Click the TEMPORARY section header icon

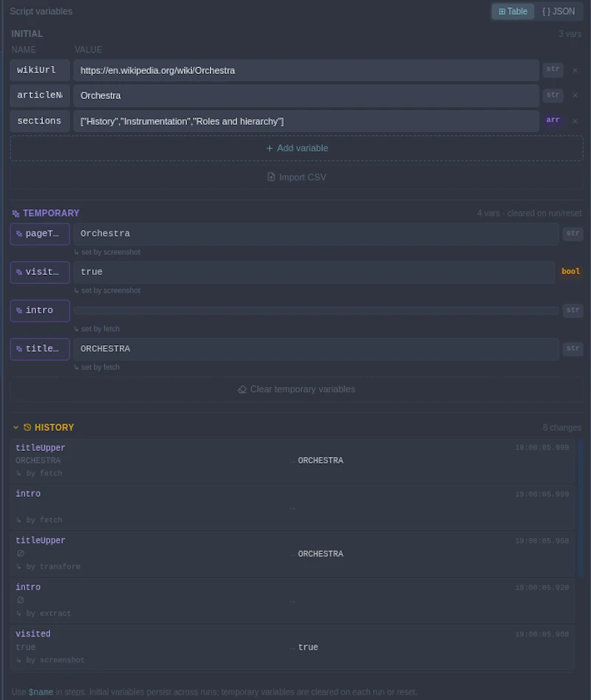16,214
